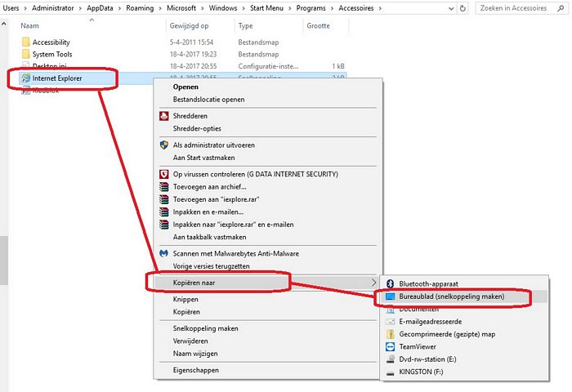The height and width of the screenshot is (392, 572).
Task: Click the navigation pane scroll-up arrow
Action: [3, 24]
